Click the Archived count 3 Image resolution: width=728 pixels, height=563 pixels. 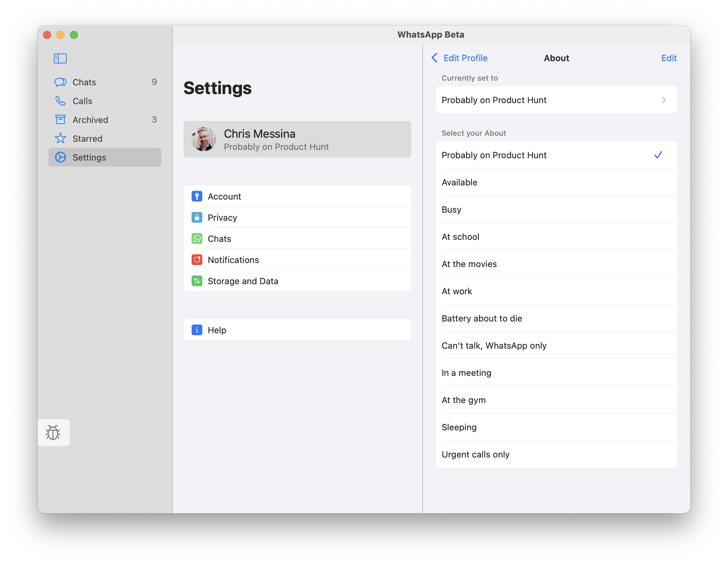154,120
